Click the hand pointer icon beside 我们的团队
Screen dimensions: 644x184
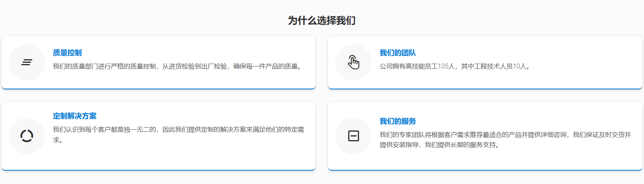353,62
